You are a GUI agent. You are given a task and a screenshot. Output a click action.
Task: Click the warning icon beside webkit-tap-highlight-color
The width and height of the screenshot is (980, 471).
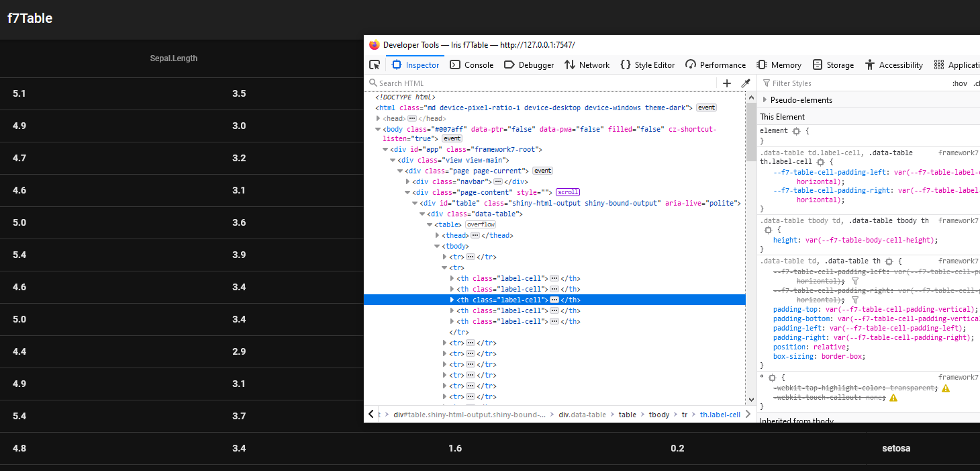[946, 388]
